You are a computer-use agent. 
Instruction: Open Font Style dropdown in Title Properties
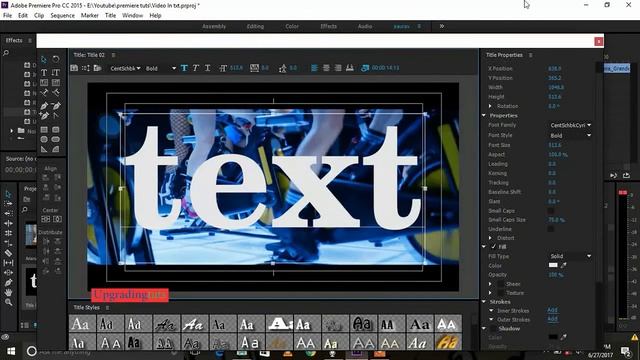(570, 136)
